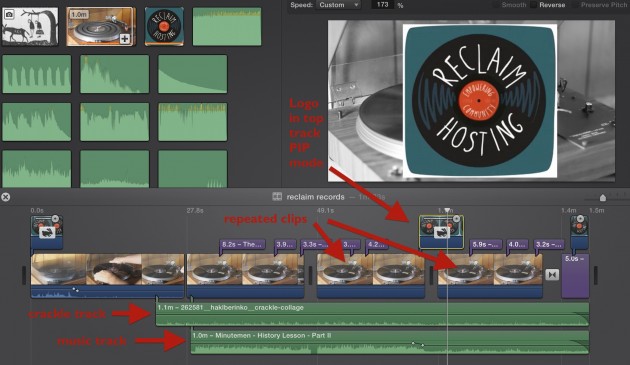Select the black and white drawing thumbnail
This screenshot has height=365, width=630.
click(x=30, y=27)
